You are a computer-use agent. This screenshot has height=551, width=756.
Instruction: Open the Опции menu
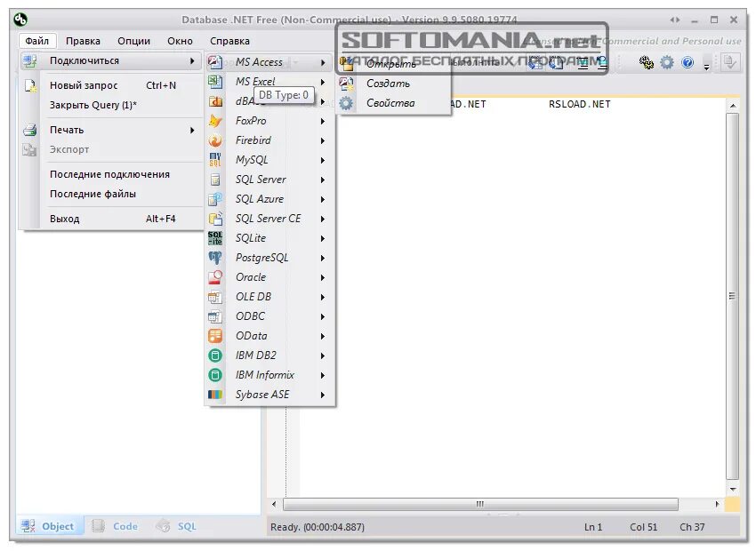[133, 41]
